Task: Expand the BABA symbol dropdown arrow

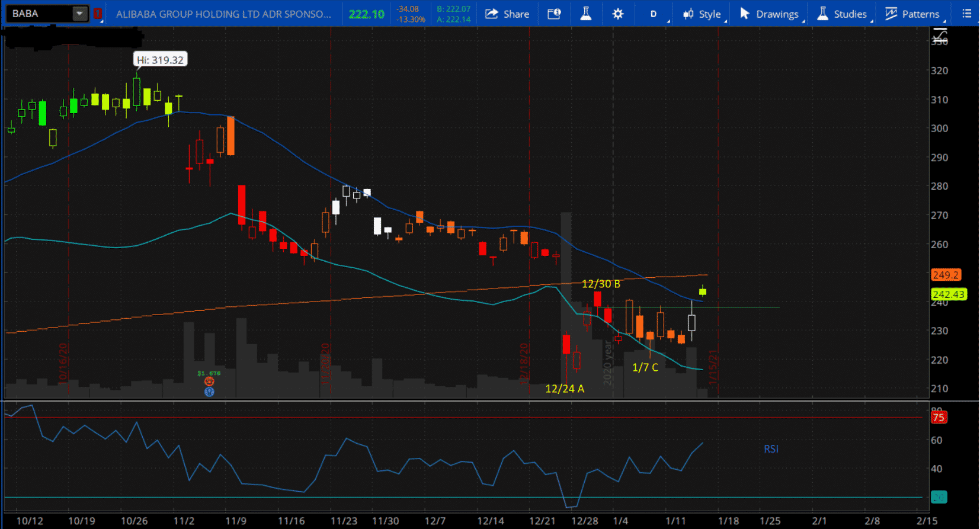Action: click(79, 14)
